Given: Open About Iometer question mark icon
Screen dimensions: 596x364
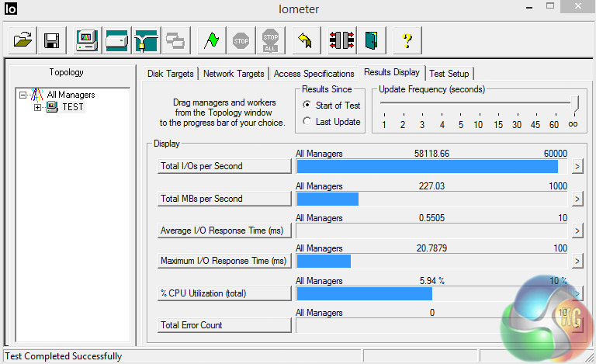Looking at the screenshot, I should [x=407, y=40].
